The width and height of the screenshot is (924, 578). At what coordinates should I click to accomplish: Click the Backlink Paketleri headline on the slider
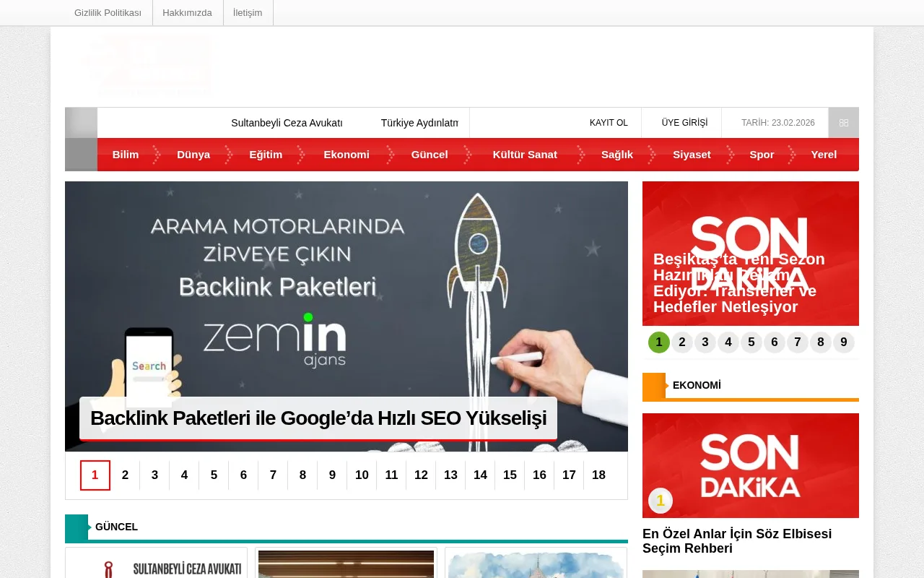pos(318,418)
